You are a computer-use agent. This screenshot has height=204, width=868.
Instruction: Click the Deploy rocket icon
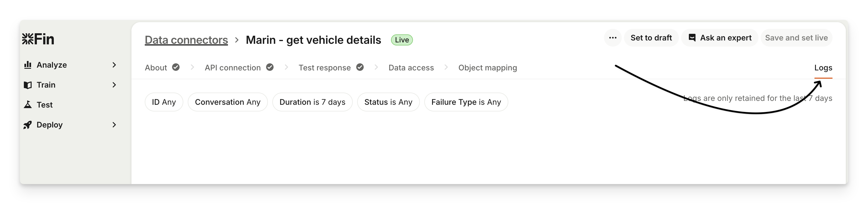point(28,125)
